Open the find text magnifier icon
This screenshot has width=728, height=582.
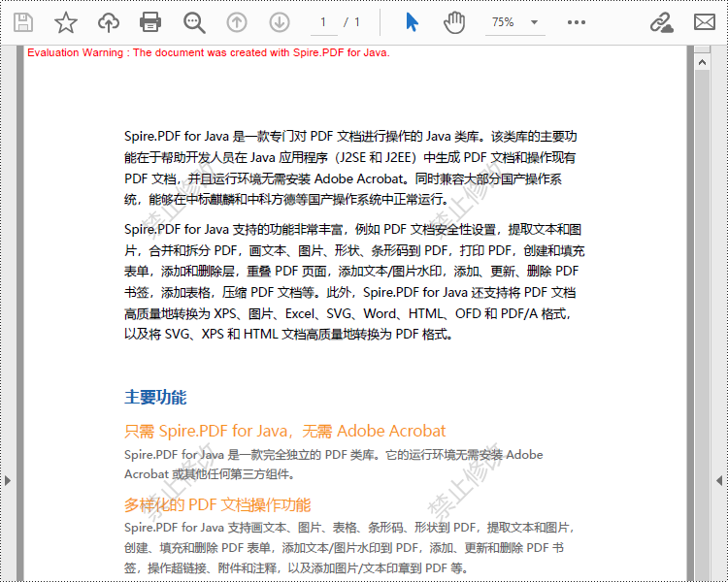point(194,22)
